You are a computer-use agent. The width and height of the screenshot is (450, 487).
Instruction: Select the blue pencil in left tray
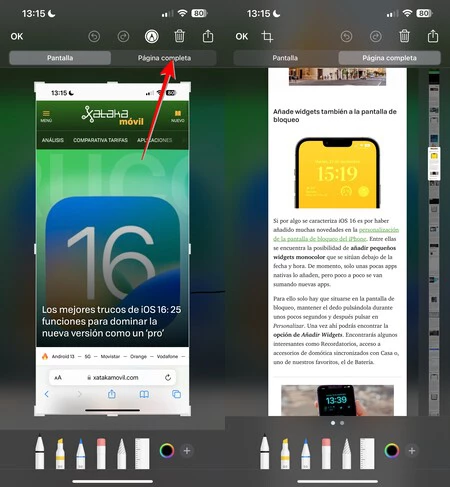(x=80, y=453)
